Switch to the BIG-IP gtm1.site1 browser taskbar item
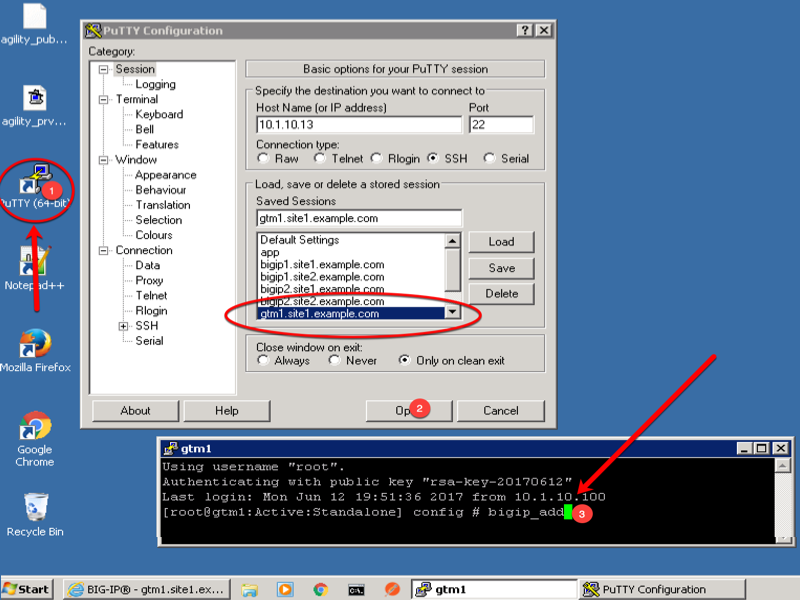The image size is (800, 600). coord(146,589)
